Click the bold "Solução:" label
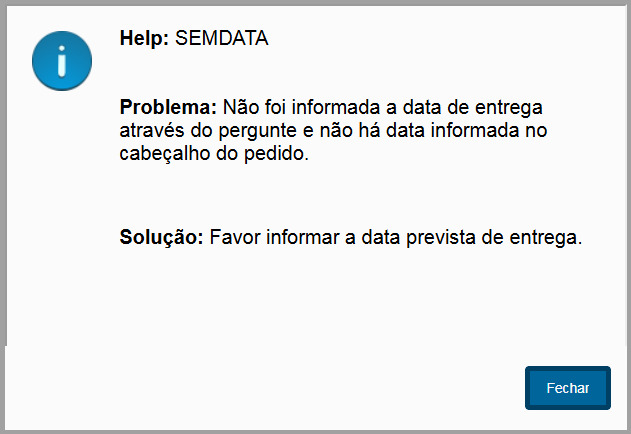 162,239
